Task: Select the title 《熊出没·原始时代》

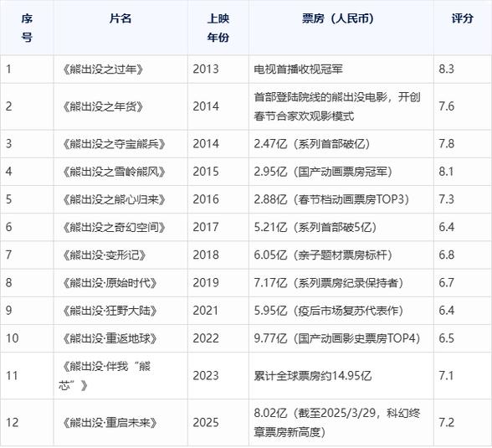Action: tap(110, 283)
